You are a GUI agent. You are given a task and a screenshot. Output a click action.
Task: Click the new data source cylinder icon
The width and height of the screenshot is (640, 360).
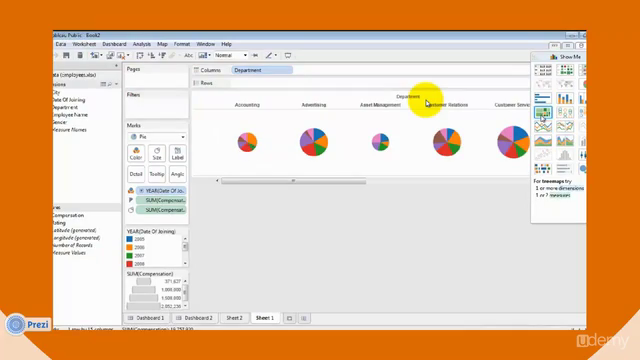click(80, 55)
